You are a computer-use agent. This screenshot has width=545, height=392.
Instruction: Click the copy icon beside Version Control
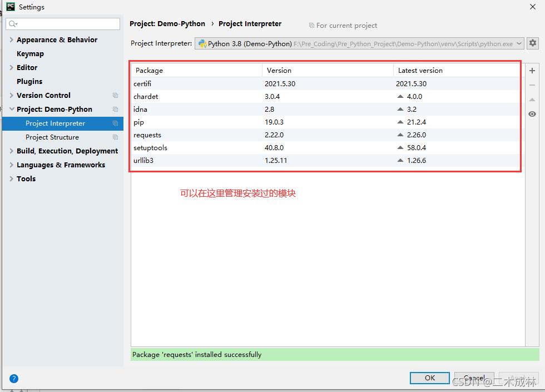pos(116,95)
